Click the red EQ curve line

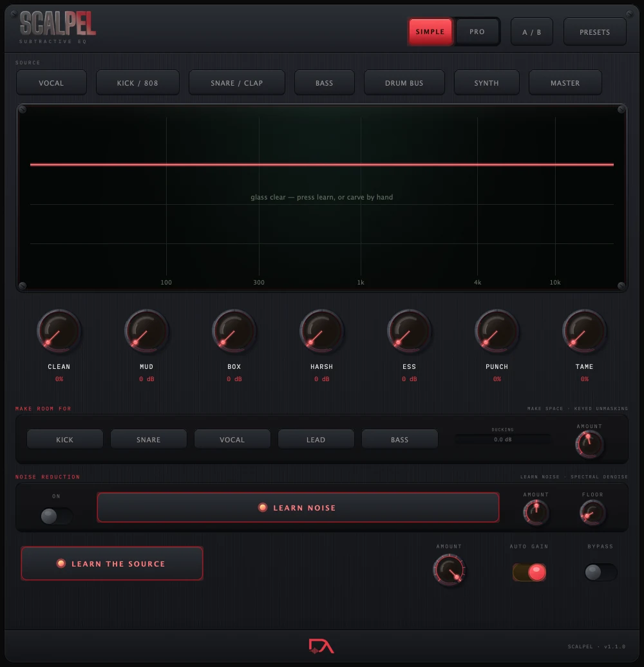[x=321, y=164]
